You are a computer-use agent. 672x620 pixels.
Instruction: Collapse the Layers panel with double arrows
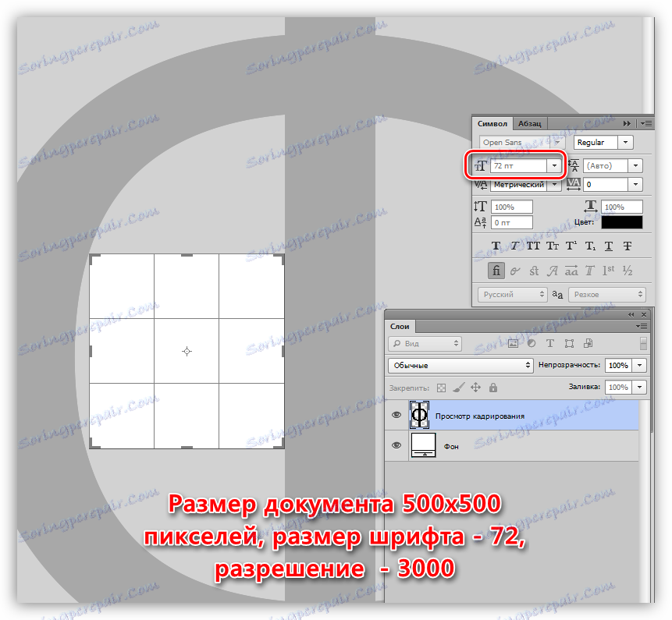tap(631, 315)
